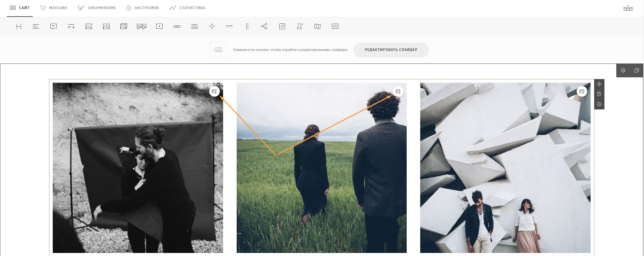
Task: Switch to the Оформление tab
Action: pyautogui.click(x=97, y=8)
